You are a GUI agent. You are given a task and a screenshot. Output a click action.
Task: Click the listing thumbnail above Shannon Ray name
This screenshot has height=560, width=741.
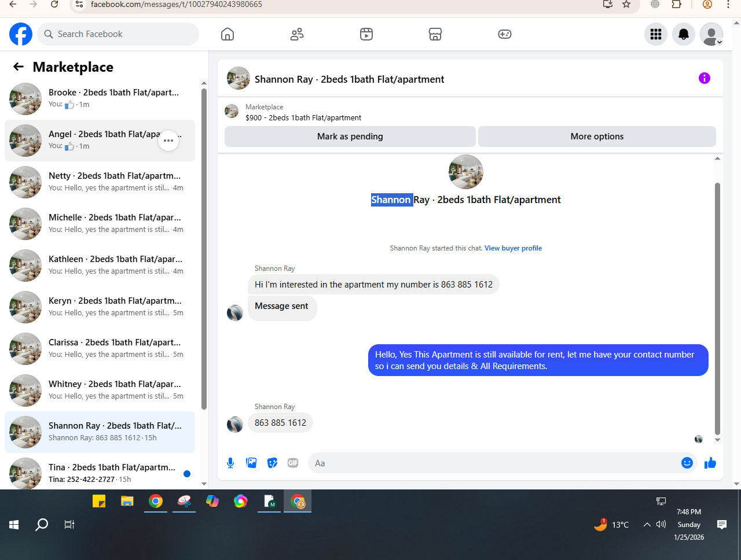pyautogui.click(x=466, y=172)
